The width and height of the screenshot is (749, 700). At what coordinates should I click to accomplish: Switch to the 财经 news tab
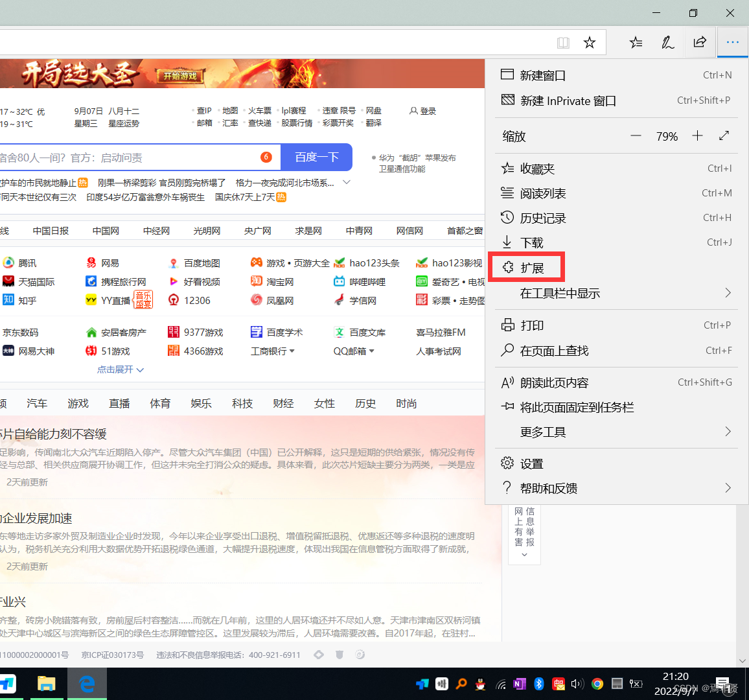283,403
